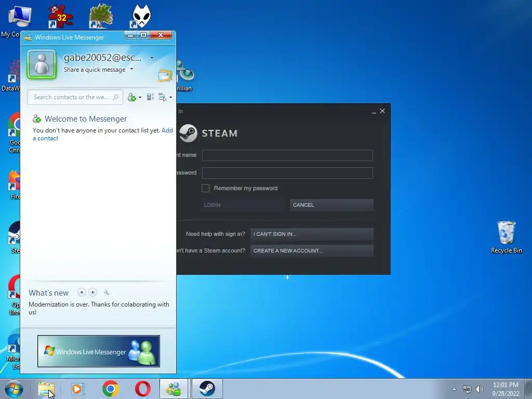Show previous What's new item
Image resolution: width=532 pixels, height=399 pixels.
[x=82, y=292]
